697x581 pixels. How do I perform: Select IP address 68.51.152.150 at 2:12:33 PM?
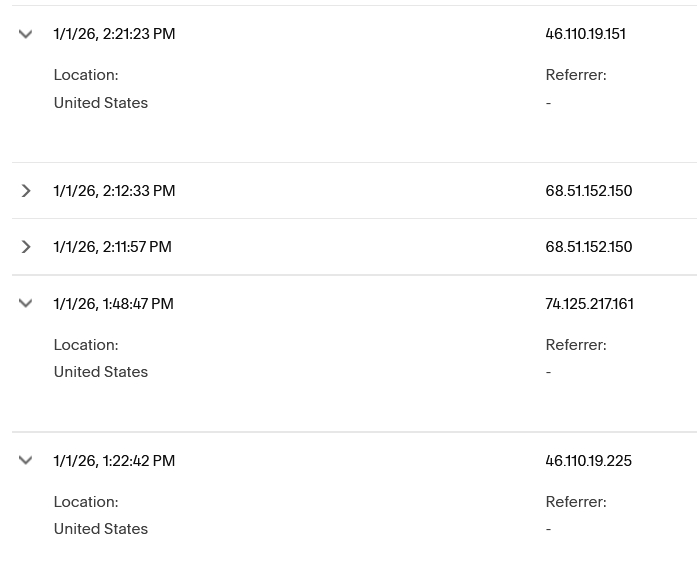pyautogui.click(x=588, y=191)
